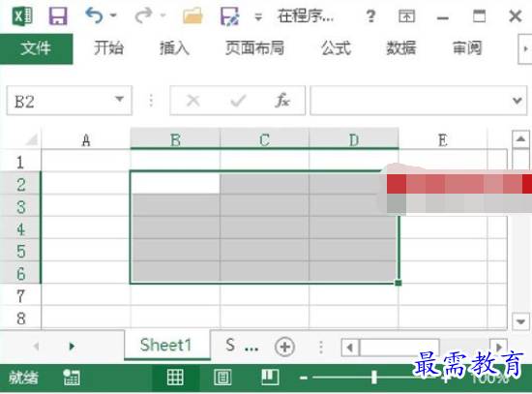Switch to the 公式 tab
Image resolution: width=532 pixels, height=394 pixels.
pyautogui.click(x=336, y=47)
